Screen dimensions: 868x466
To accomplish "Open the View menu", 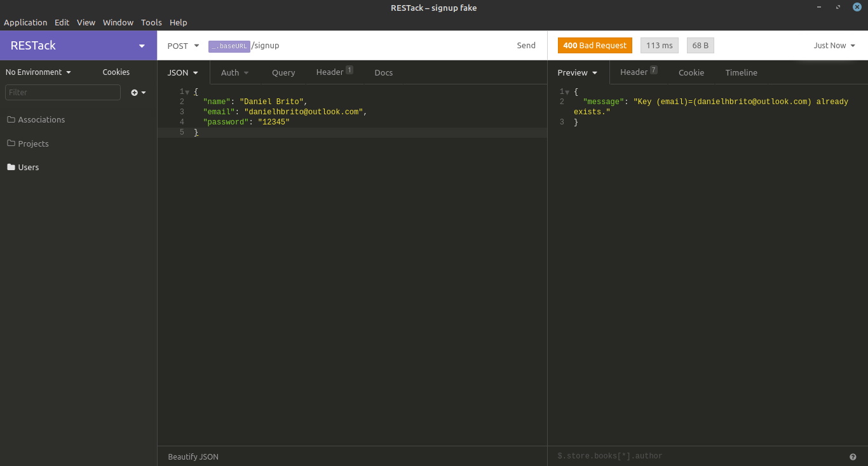I will pyautogui.click(x=86, y=22).
